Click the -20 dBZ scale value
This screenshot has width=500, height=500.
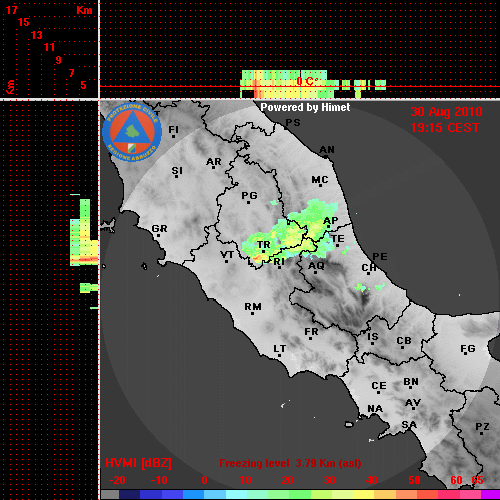point(117,480)
